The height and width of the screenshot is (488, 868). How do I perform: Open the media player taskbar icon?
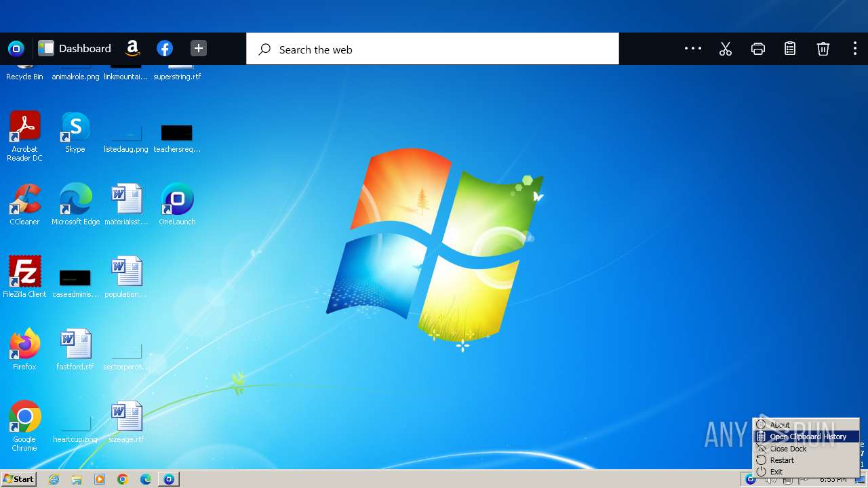pyautogui.click(x=100, y=479)
